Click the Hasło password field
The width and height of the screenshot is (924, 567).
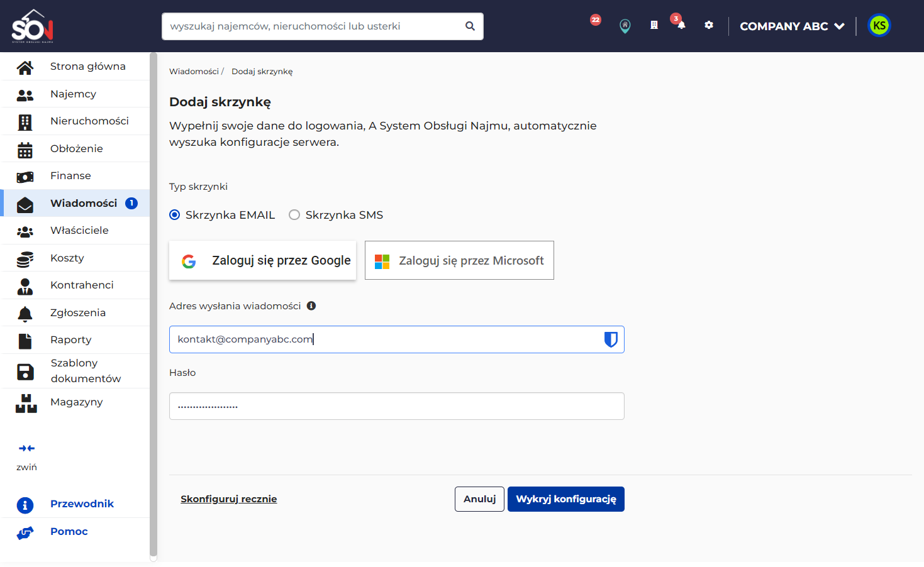coord(397,406)
